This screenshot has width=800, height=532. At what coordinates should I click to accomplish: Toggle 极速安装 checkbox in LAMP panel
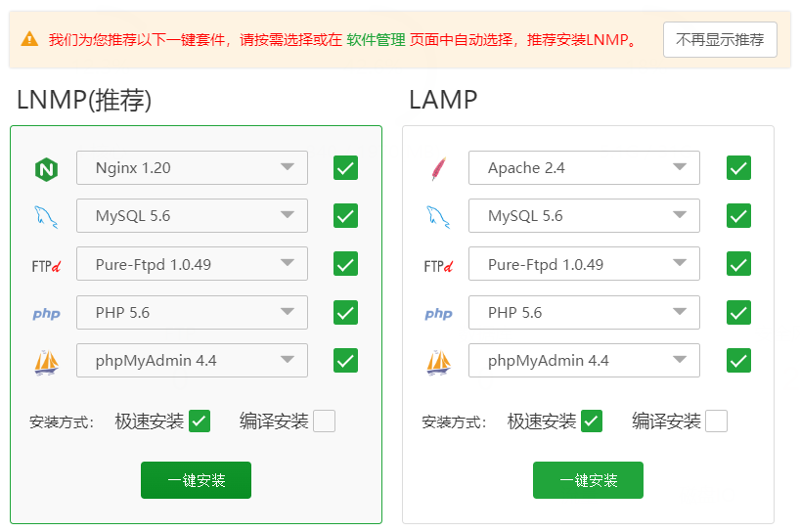pyautogui.click(x=591, y=421)
